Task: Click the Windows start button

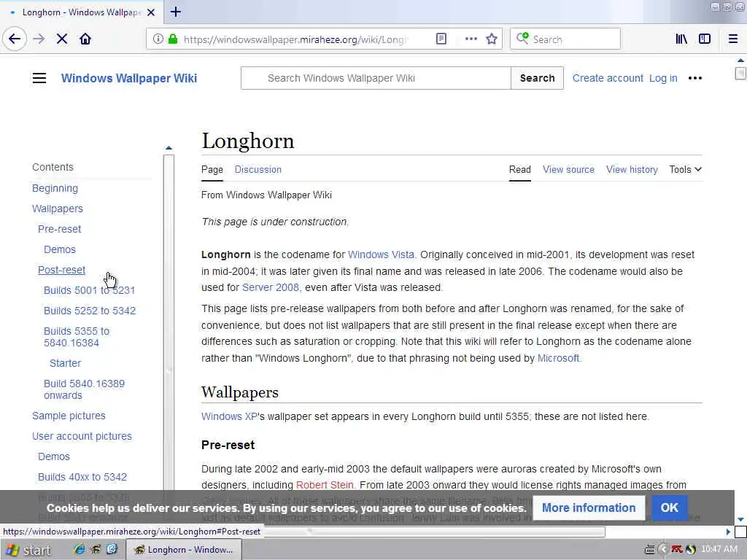Action: [x=28, y=550]
